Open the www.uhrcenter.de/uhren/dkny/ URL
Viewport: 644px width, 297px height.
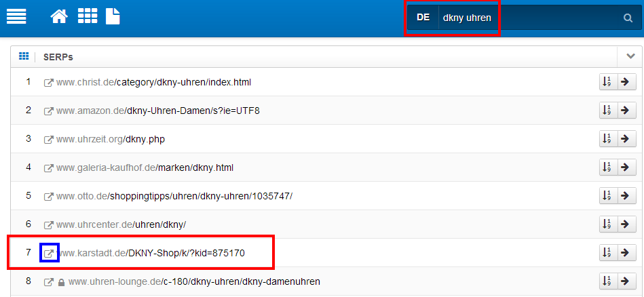pyautogui.click(x=121, y=225)
